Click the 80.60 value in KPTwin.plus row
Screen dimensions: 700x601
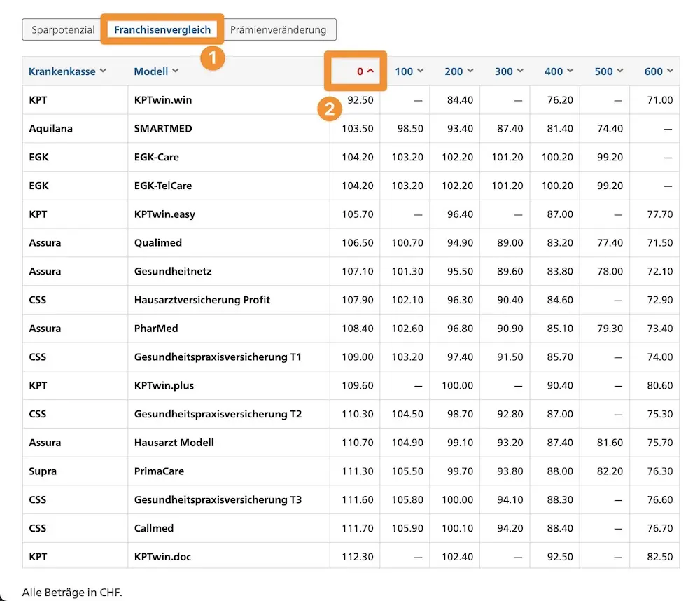click(660, 386)
